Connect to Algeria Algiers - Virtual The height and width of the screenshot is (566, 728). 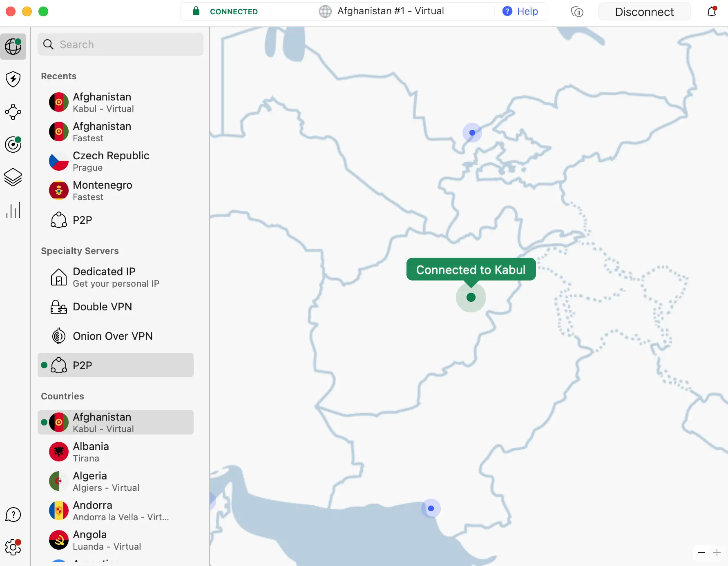pos(116,481)
